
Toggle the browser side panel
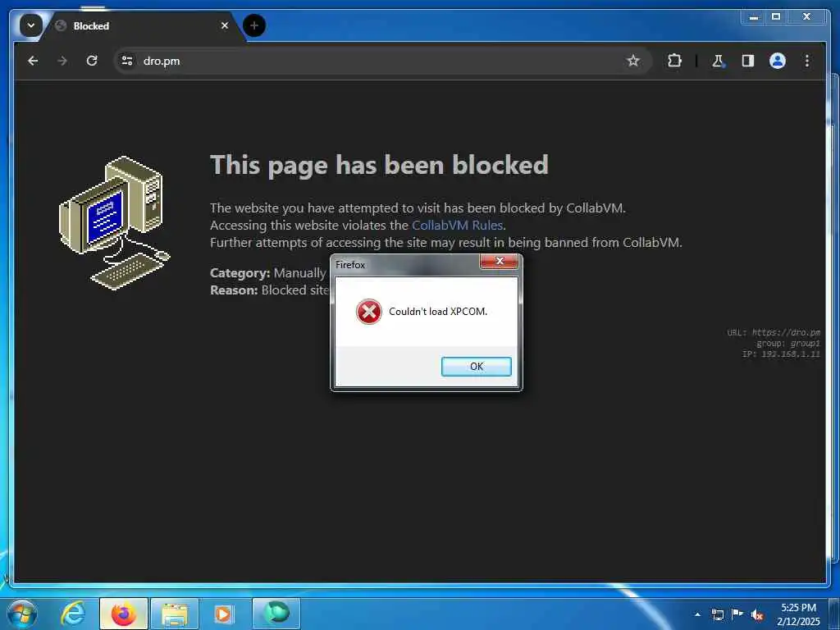(x=748, y=61)
